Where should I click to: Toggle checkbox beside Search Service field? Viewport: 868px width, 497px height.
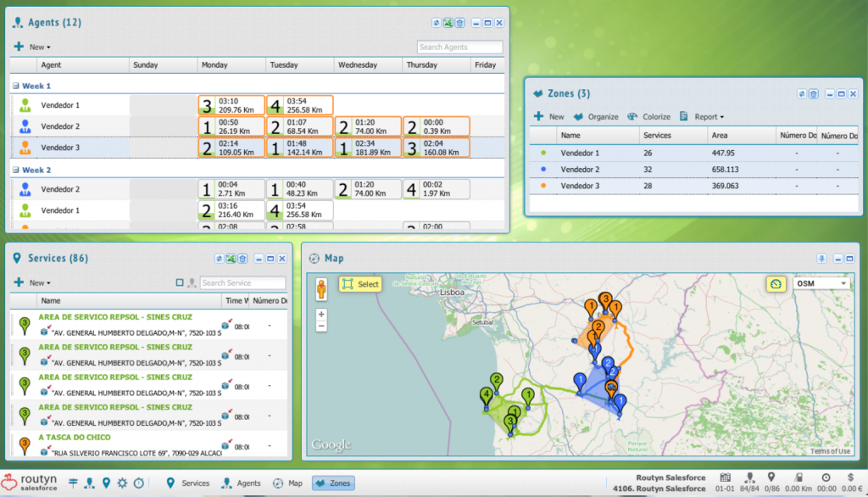(x=180, y=282)
